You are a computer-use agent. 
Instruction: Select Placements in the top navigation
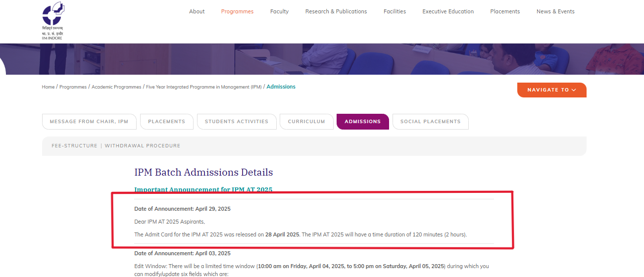[x=505, y=11]
